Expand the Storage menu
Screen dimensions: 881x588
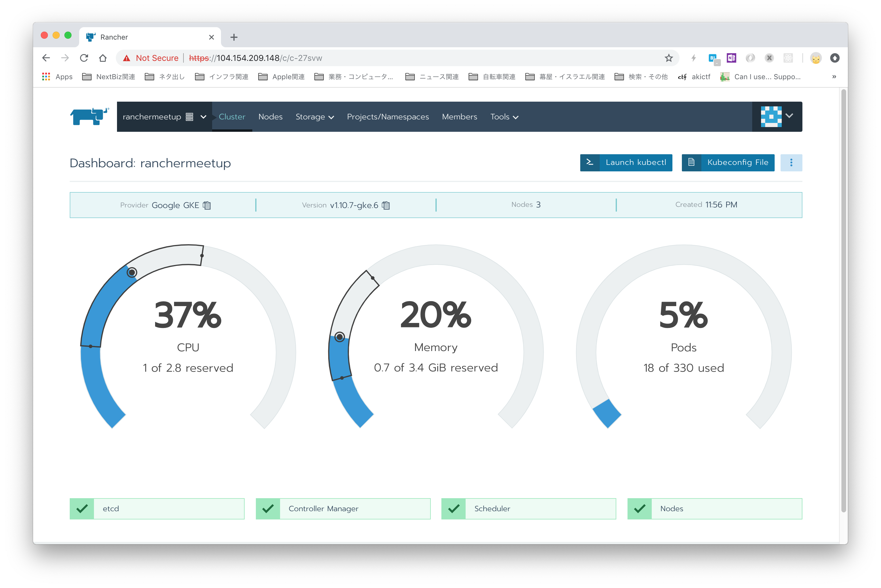point(315,117)
